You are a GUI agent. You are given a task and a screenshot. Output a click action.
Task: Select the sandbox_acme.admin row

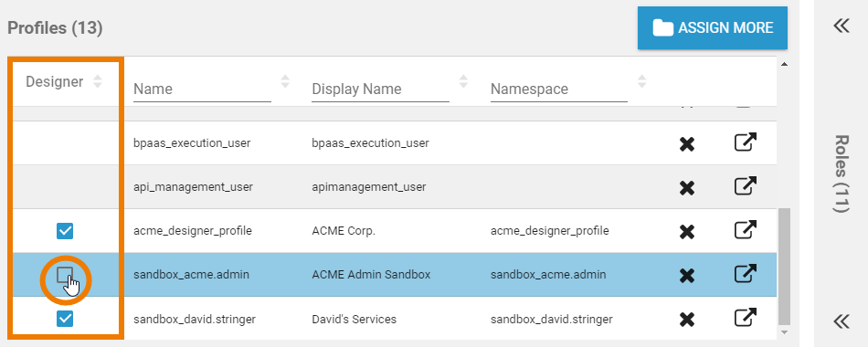[395, 275]
